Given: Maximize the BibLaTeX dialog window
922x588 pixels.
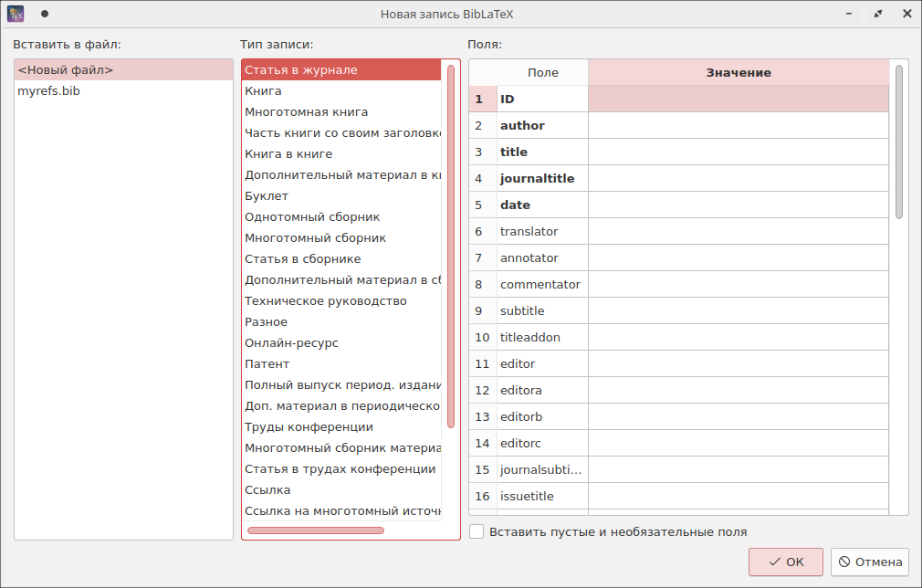Looking at the screenshot, I should click(878, 14).
